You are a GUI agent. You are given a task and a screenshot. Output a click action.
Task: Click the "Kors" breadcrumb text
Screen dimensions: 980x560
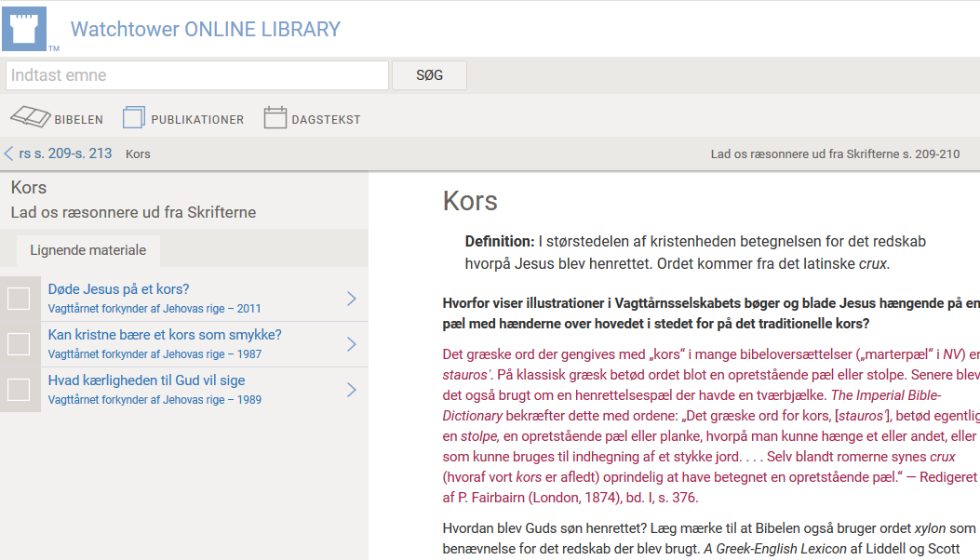click(x=138, y=154)
